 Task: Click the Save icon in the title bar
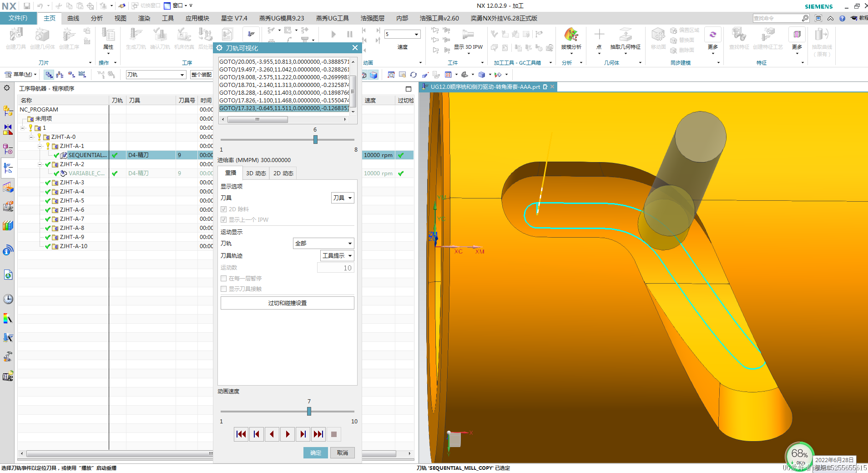(27, 6)
